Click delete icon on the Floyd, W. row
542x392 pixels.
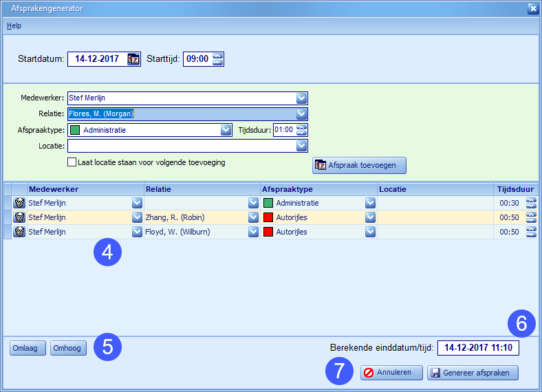click(19, 232)
